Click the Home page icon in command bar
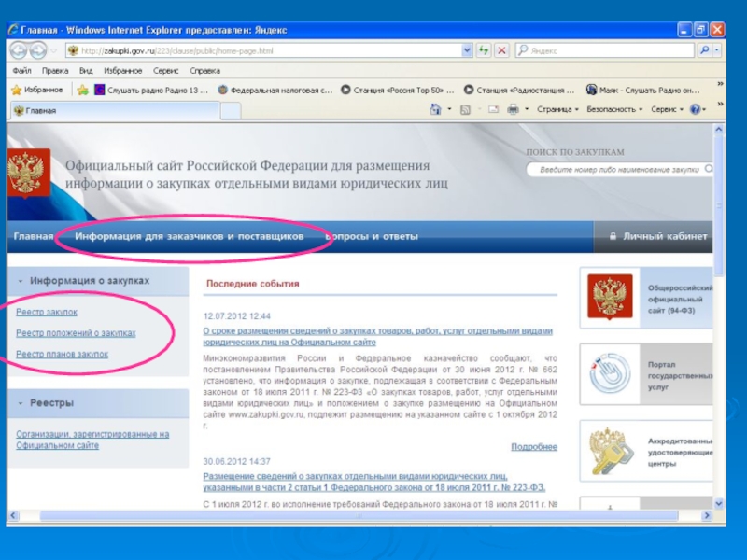This screenshot has height=560, width=747. [435, 109]
